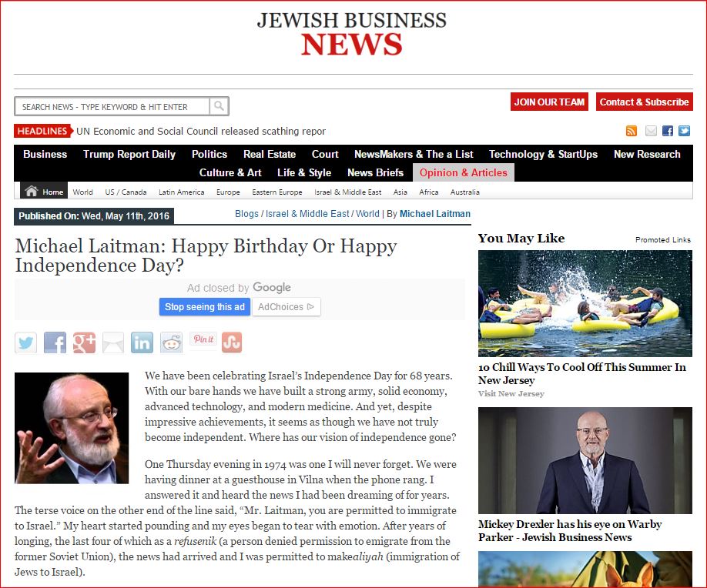
Task: Click the magnifier search icon
Action: [x=219, y=106]
